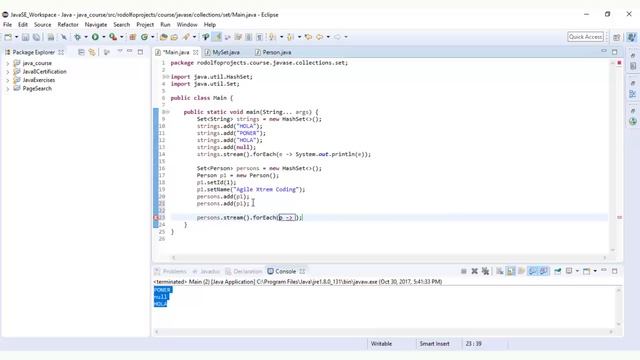640x360 pixels.
Task: Open the Refactor menu
Action: (x=68, y=25)
